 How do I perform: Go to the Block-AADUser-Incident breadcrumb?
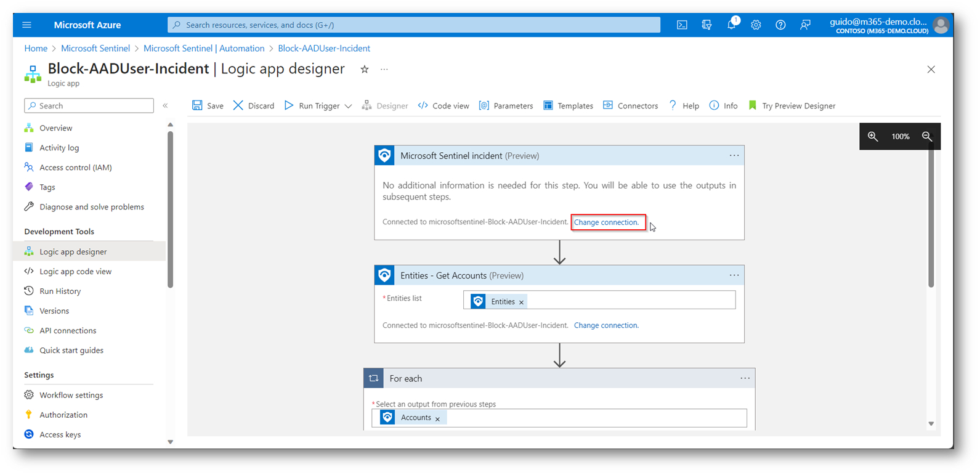324,48
